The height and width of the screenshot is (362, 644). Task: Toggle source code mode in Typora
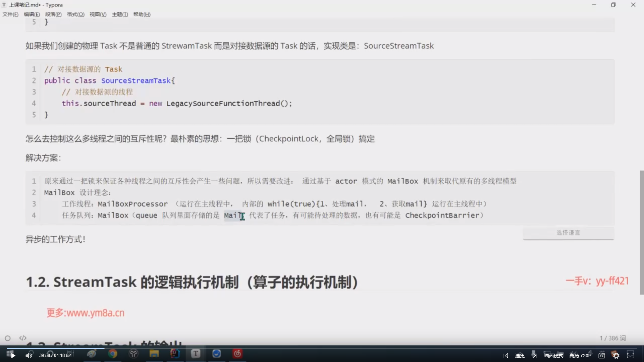(x=23, y=338)
